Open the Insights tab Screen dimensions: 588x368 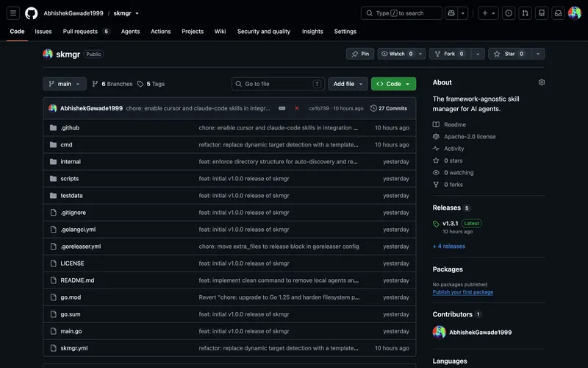click(312, 32)
